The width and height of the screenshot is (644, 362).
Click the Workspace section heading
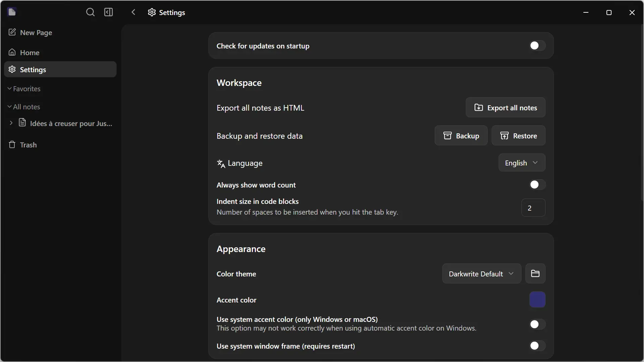pyautogui.click(x=239, y=83)
